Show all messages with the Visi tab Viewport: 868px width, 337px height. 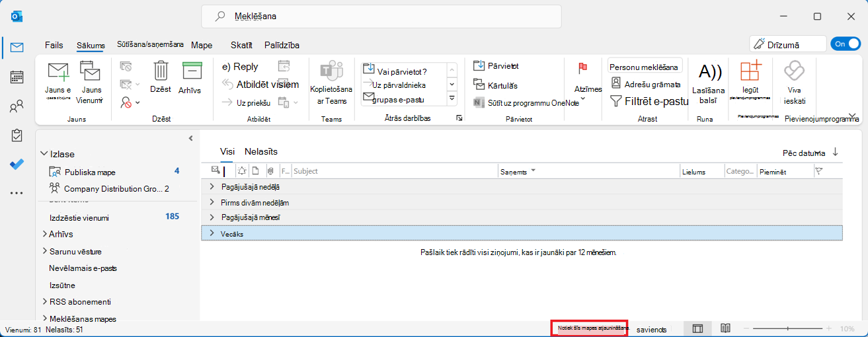[x=227, y=151]
